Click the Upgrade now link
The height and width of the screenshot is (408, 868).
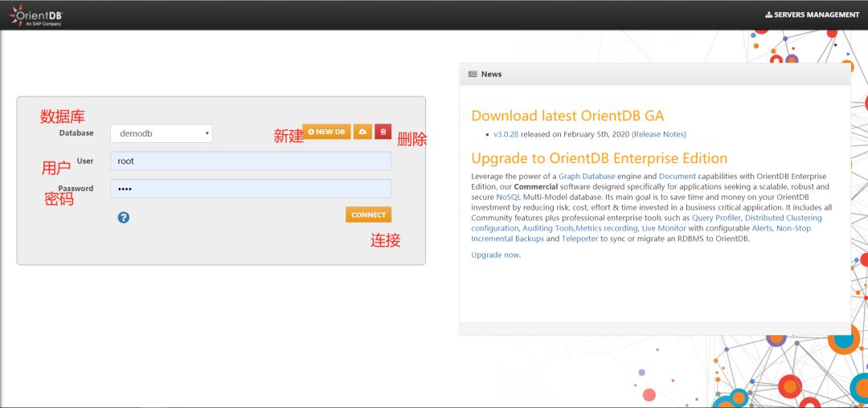pyautogui.click(x=496, y=255)
